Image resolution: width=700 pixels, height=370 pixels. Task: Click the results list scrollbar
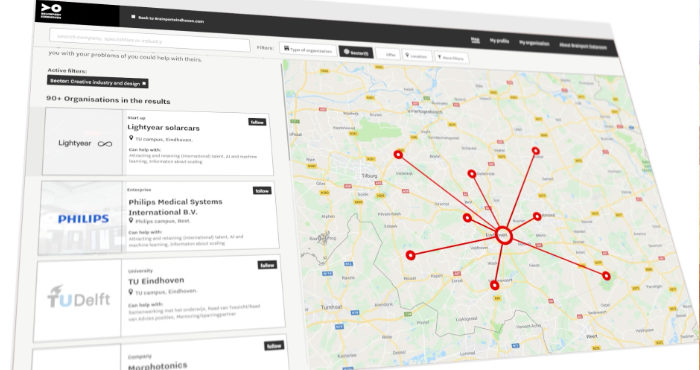(x=286, y=112)
